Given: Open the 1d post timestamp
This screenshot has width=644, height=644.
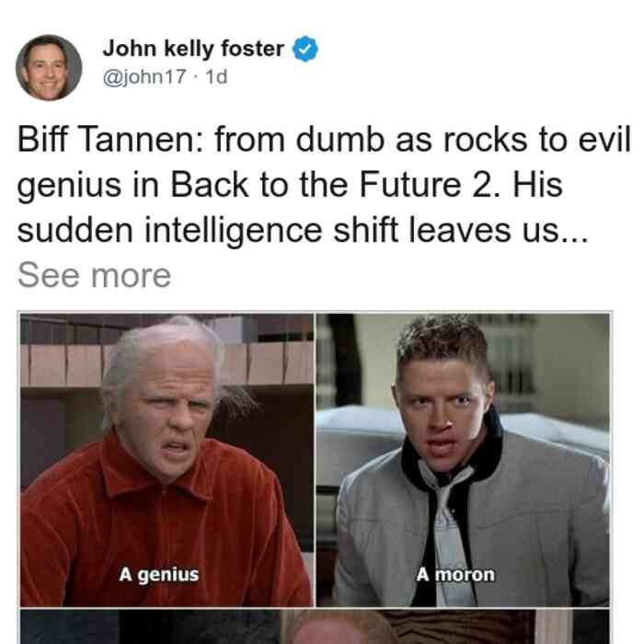Looking at the screenshot, I should [216, 76].
